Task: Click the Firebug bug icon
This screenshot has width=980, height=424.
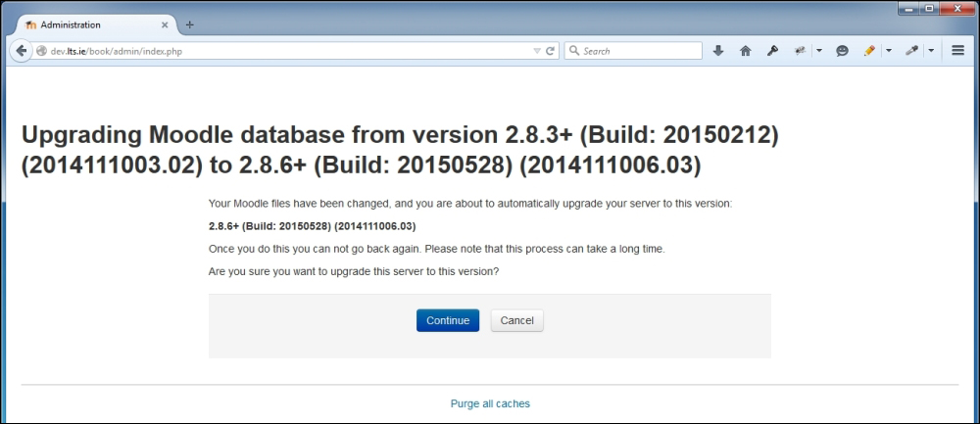Action: tap(800, 51)
